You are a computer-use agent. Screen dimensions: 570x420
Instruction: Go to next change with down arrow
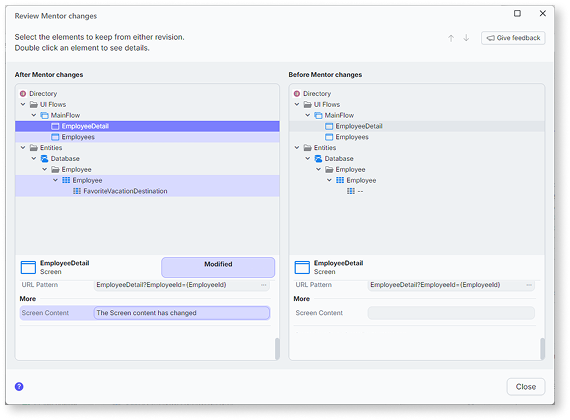point(466,38)
